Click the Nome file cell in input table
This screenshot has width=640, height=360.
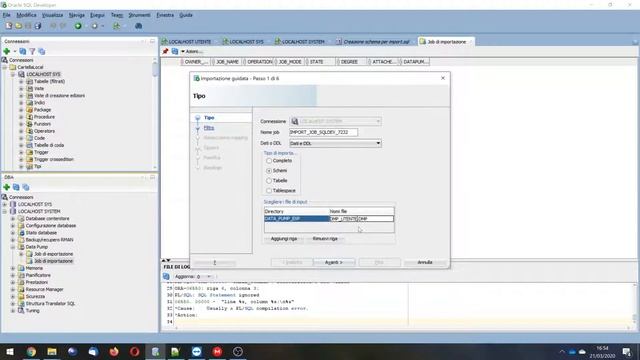pyautogui.click(x=361, y=219)
